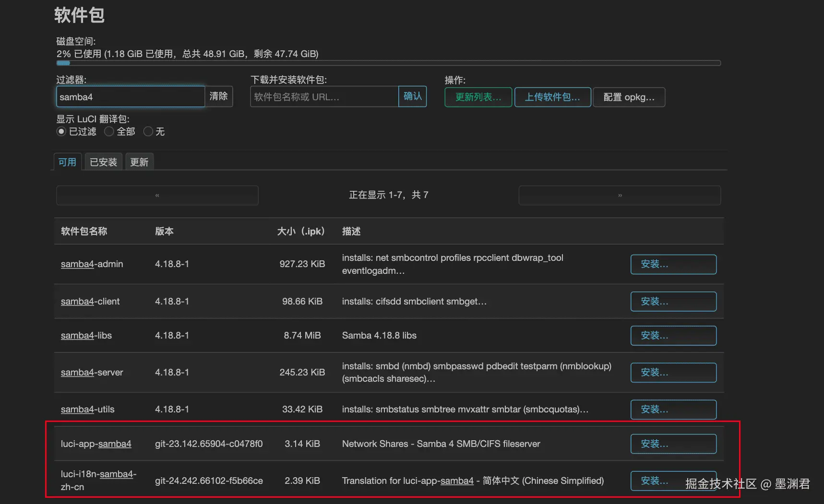This screenshot has width=824, height=504.
Task: Click the 描述 column header
Action: coord(351,231)
